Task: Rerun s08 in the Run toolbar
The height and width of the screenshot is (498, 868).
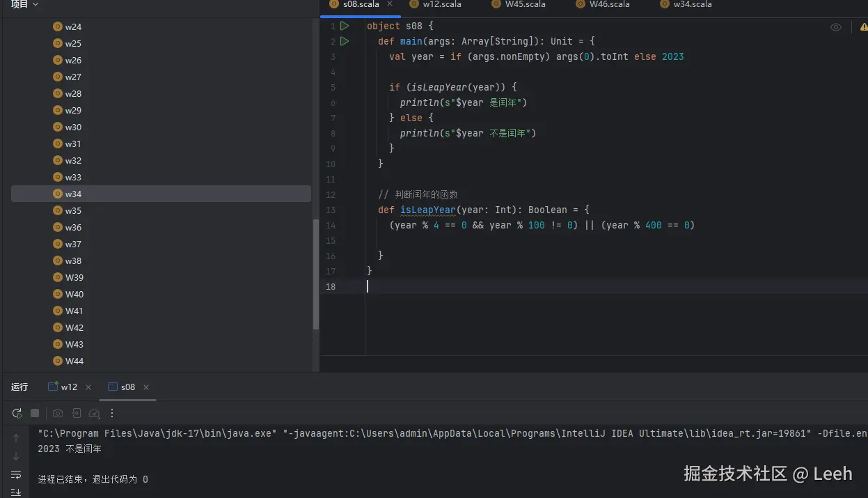Action: click(x=17, y=413)
